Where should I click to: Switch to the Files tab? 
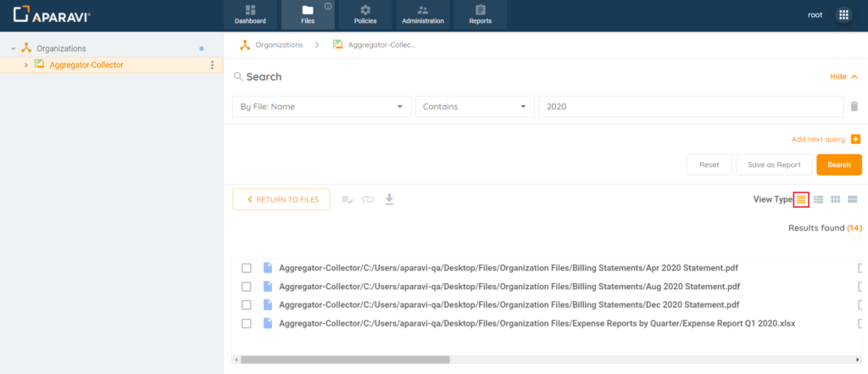click(x=308, y=15)
